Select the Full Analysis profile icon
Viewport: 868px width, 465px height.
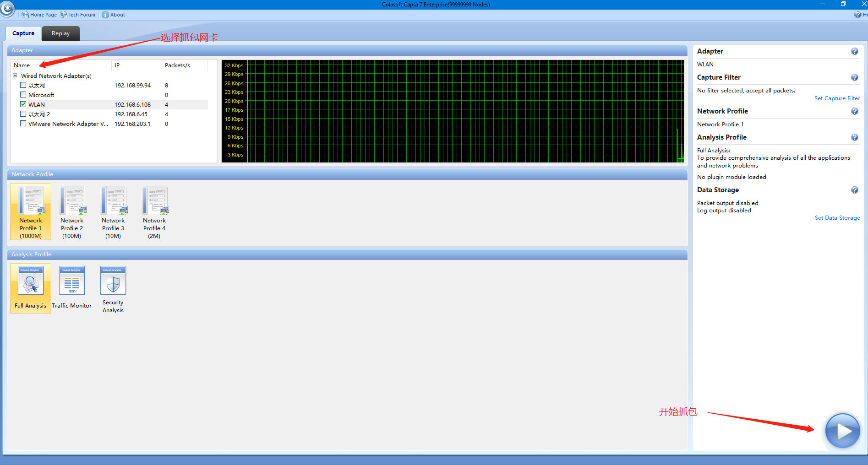click(x=30, y=284)
